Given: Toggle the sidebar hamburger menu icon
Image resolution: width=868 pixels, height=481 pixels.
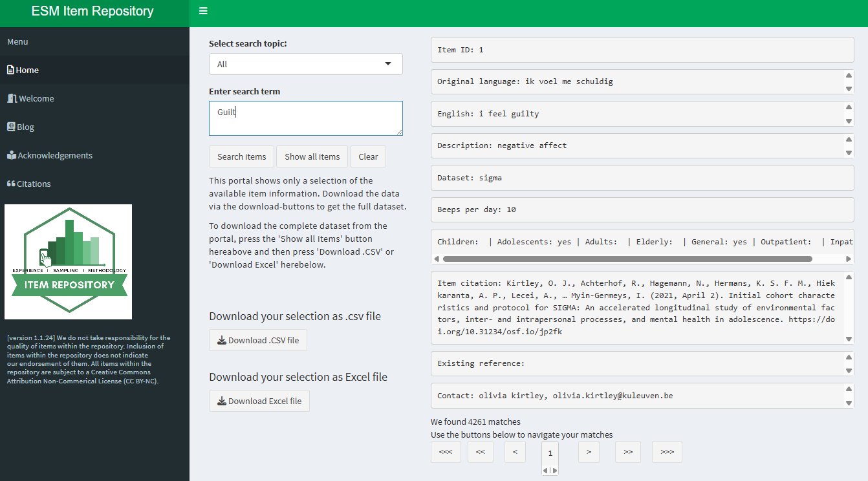Looking at the screenshot, I should coord(203,11).
